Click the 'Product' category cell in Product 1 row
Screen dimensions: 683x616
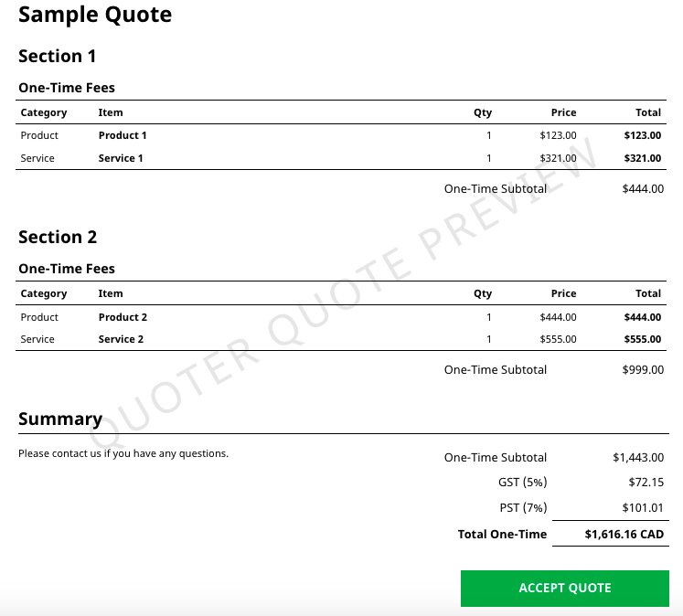pos(39,135)
